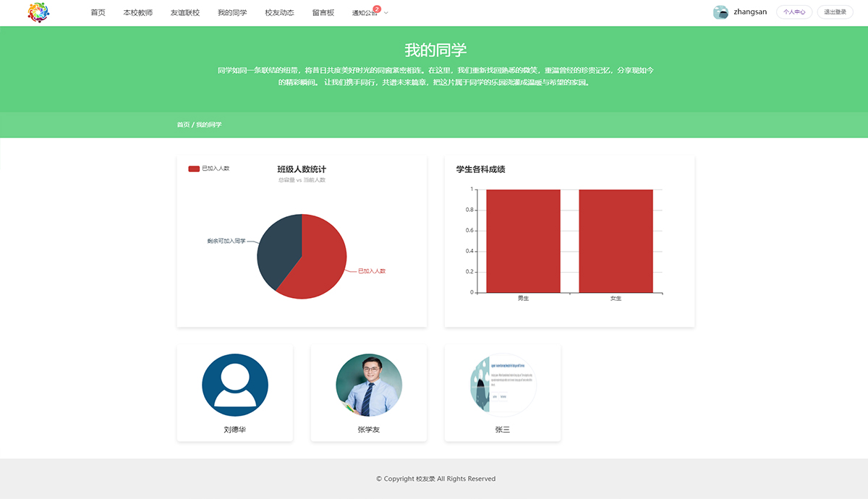Toggle the 已加入人数 legend item
Screen dimensions: 868x499
click(209, 169)
